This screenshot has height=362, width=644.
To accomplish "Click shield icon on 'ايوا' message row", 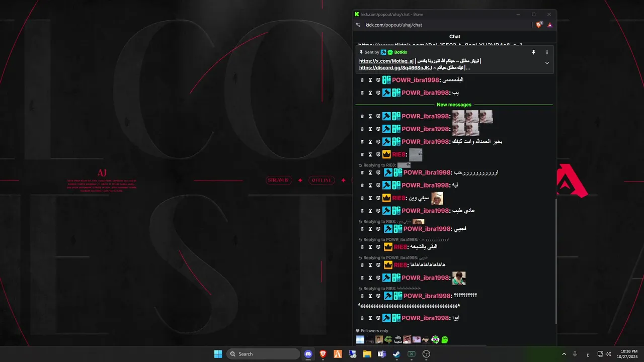I will (x=378, y=318).
